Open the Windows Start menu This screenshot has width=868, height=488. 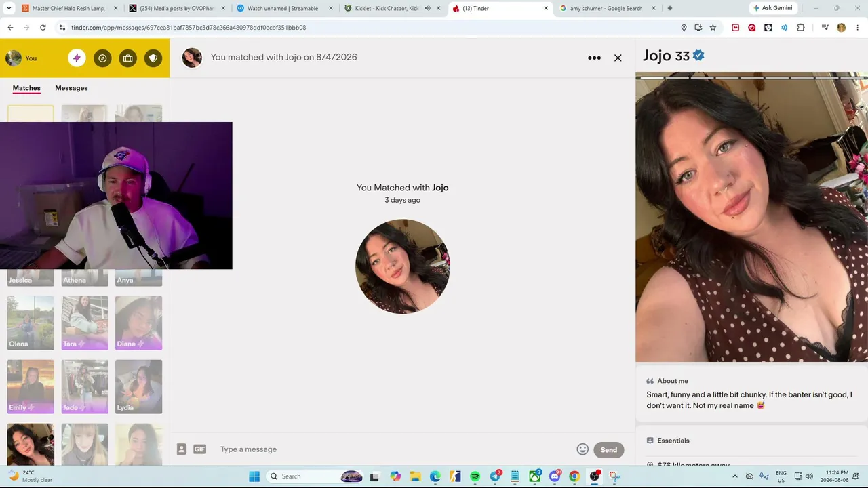point(254,476)
